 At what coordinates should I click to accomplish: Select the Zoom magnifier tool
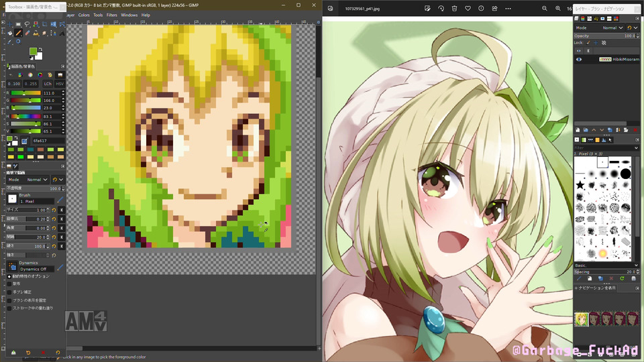(x=18, y=42)
